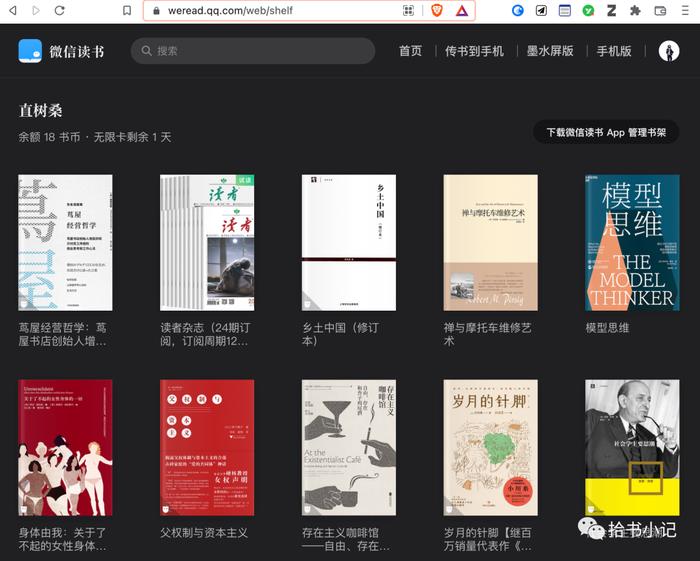
Task: Open the extensions puzzle piece menu
Action: coord(635,10)
